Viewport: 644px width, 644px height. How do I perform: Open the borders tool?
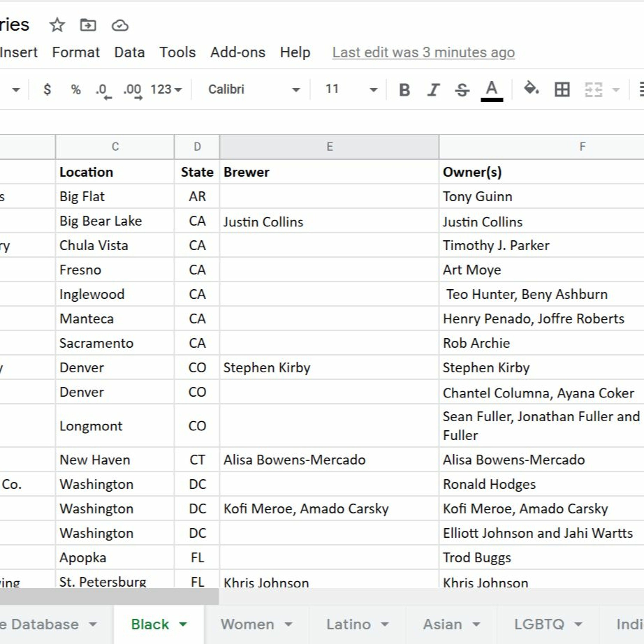click(562, 89)
